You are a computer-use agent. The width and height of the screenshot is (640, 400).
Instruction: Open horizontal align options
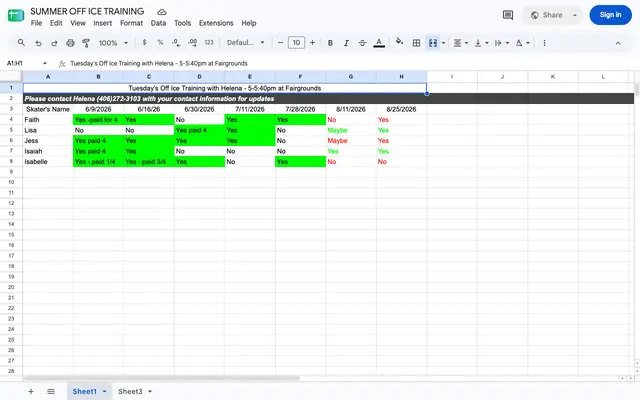coord(460,43)
